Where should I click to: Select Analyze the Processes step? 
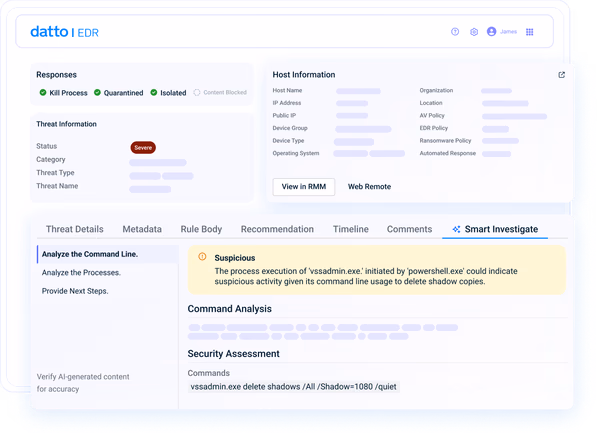pos(81,273)
